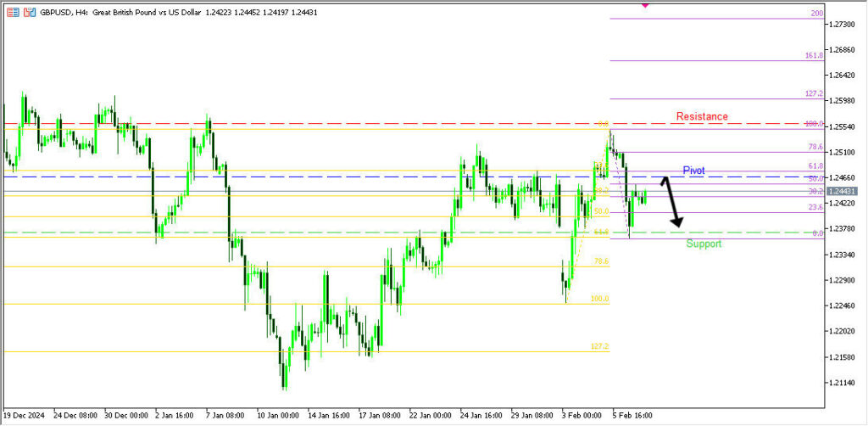
Task: Click the 1.27300 price on the scale
Action: click(843, 25)
